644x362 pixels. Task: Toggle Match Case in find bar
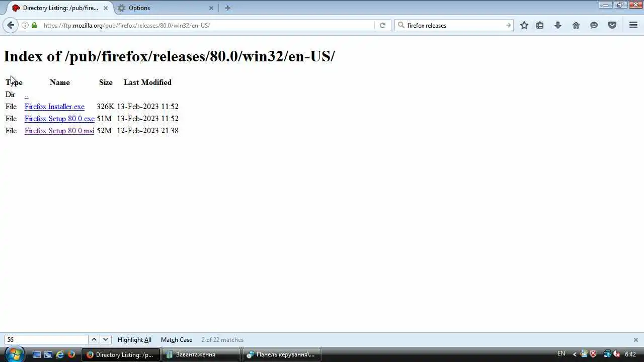click(x=177, y=340)
